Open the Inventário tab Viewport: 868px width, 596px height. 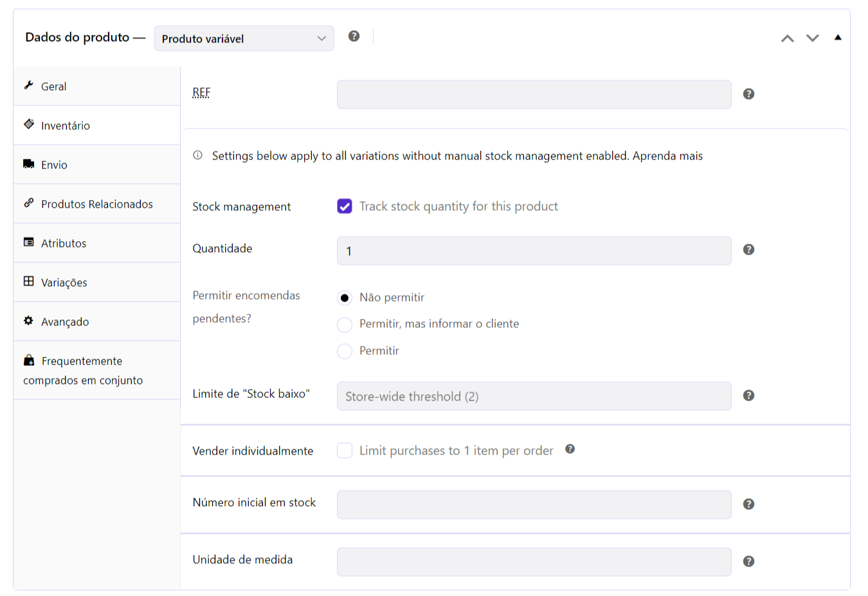96,125
